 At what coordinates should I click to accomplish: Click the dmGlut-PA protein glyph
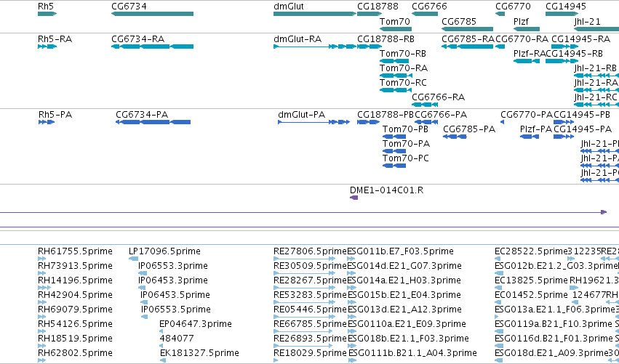coord(314,122)
